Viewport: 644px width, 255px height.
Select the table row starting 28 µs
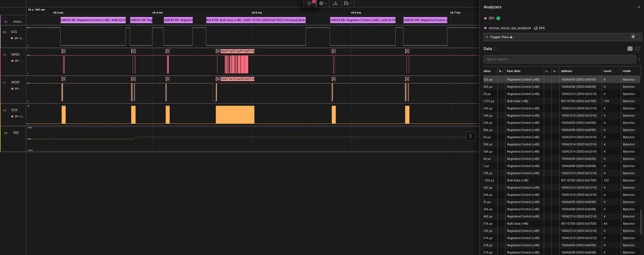pyautogui.click(x=561, y=94)
